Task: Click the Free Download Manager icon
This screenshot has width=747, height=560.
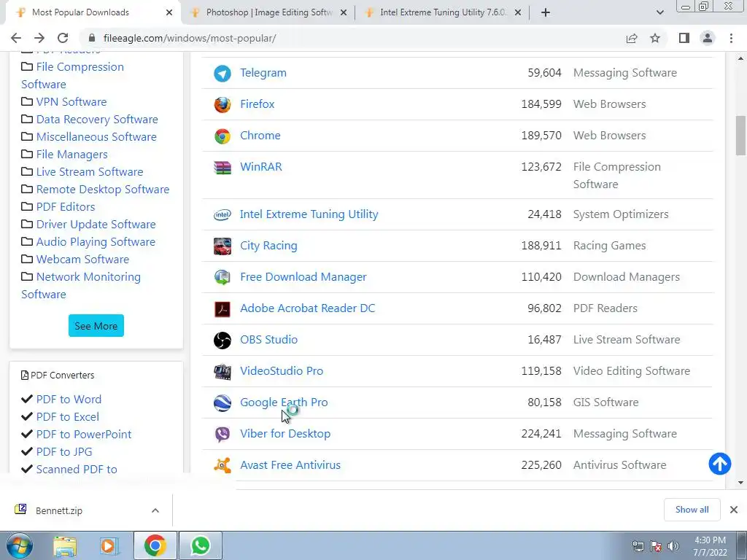Action: coord(222,277)
